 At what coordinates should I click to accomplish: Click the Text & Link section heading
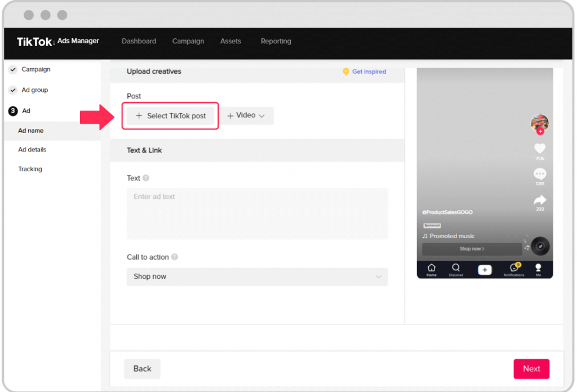pos(144,150)
